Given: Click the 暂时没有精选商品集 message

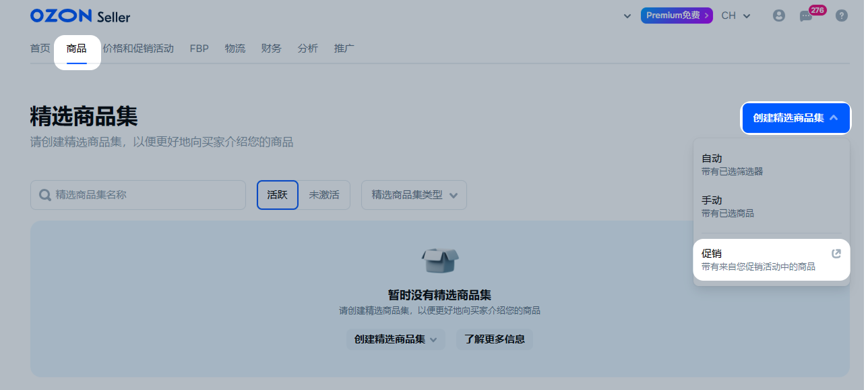Looking at the screenshot, I should (x=439, y=295).
